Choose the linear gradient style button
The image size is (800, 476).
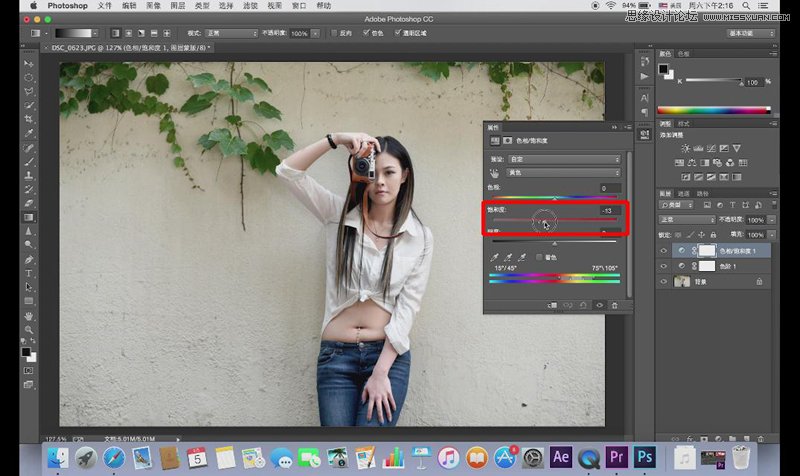[116, 33]
